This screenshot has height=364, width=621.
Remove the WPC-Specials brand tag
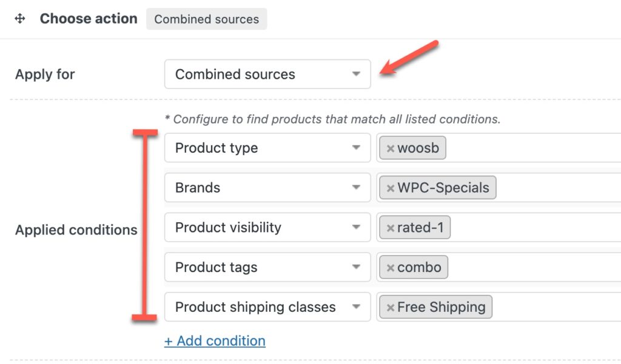[391, 187]
